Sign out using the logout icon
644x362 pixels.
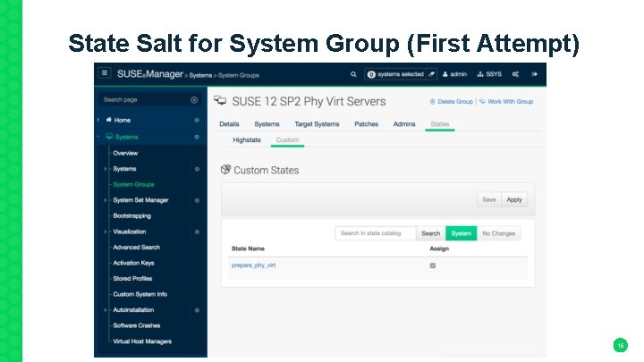click(x=534, y=74)
